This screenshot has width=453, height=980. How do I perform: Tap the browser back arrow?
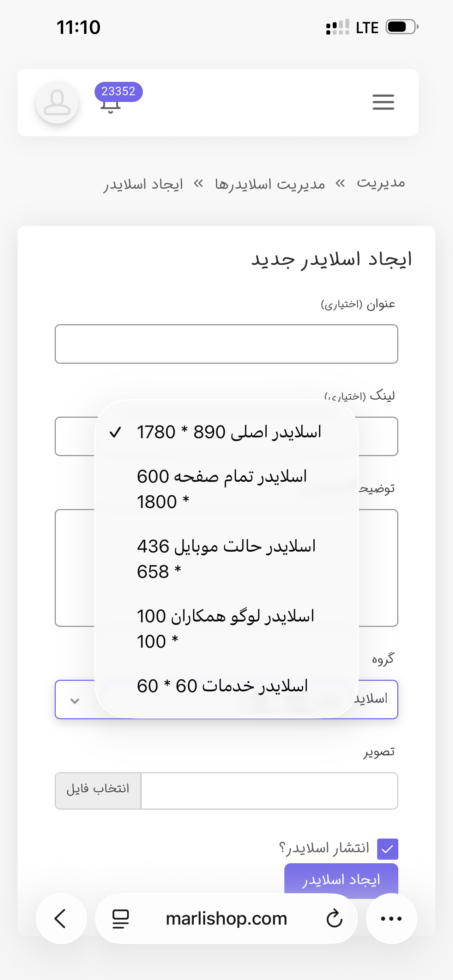point(61,918)
